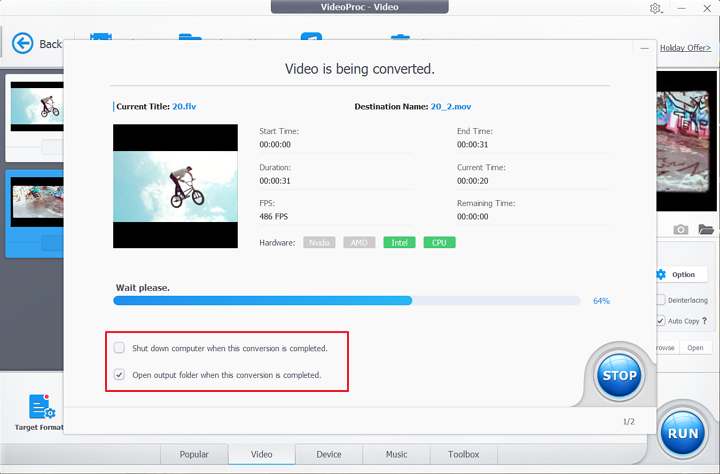Open the Target Format icon
This screenshot has height=474, width=720.
pyautogui.click(x=42, y=406)
